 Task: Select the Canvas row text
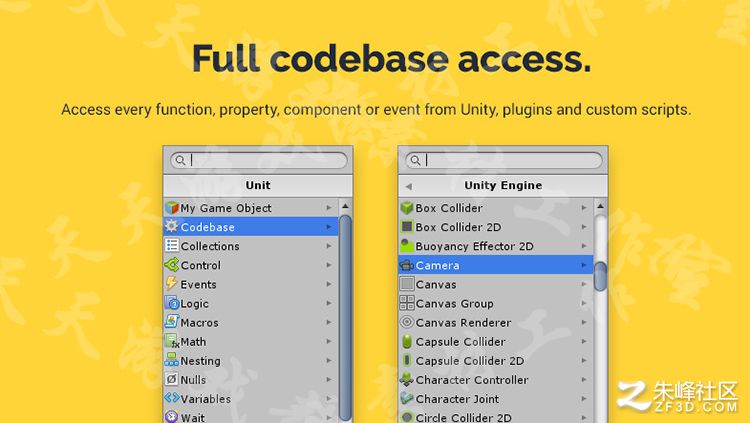tap(436, 284)
